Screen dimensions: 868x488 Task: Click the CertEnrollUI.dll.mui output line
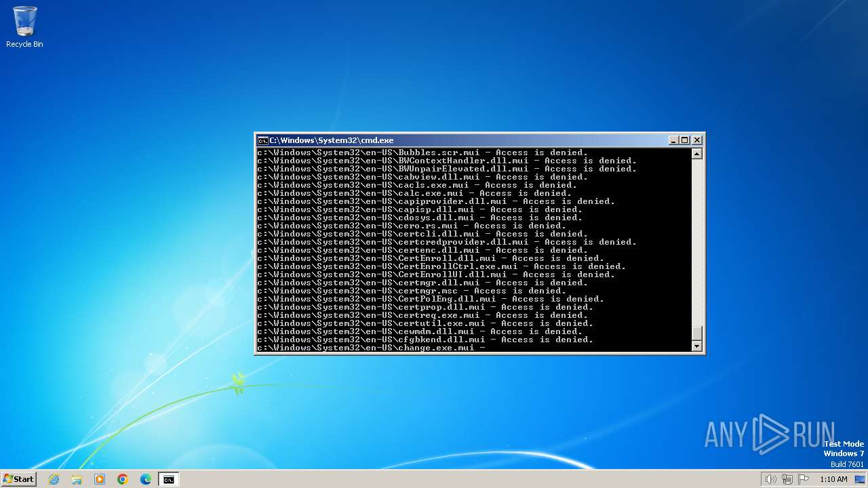(x=436, y=274)
